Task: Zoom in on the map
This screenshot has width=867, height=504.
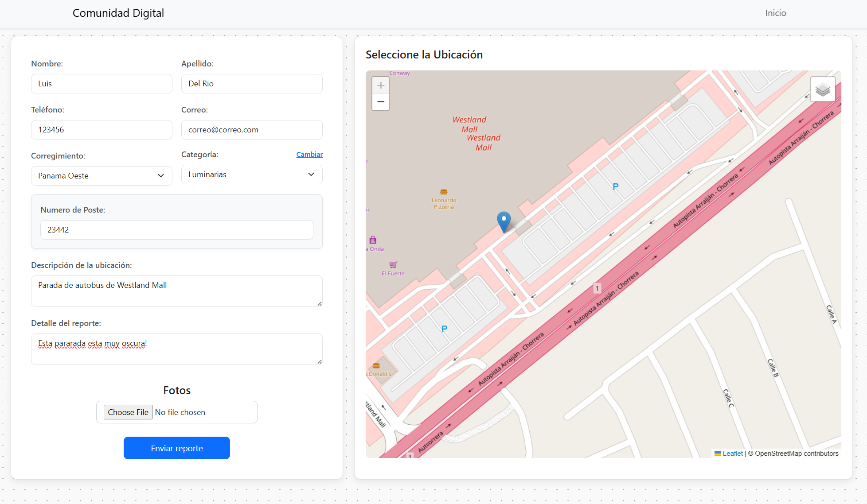Action: (380, 85)
